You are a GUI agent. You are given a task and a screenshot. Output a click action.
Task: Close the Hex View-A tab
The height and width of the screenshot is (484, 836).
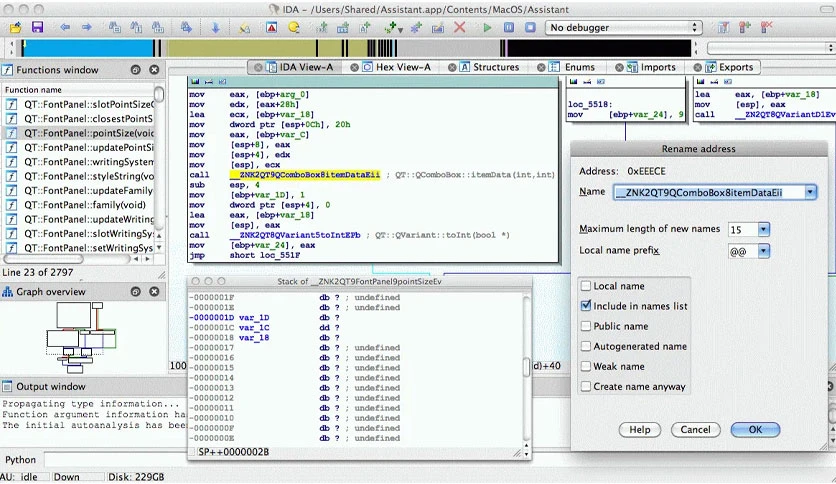click(354, 67)
